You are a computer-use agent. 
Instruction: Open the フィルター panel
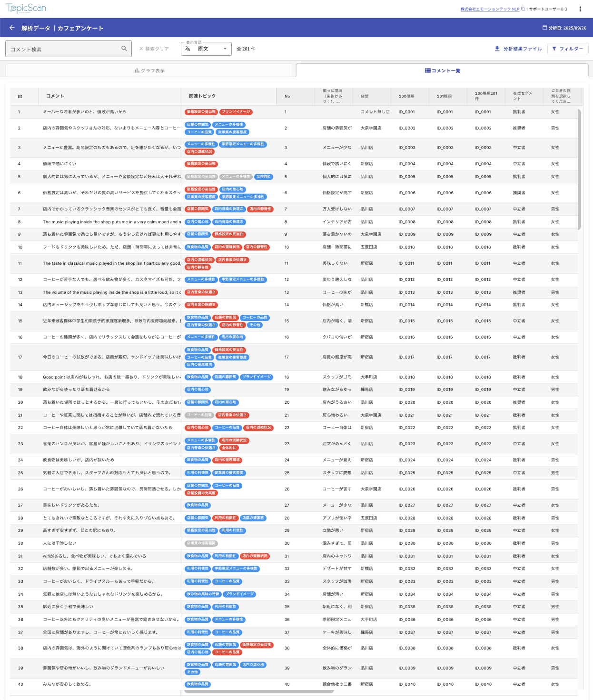coord(568,49)
